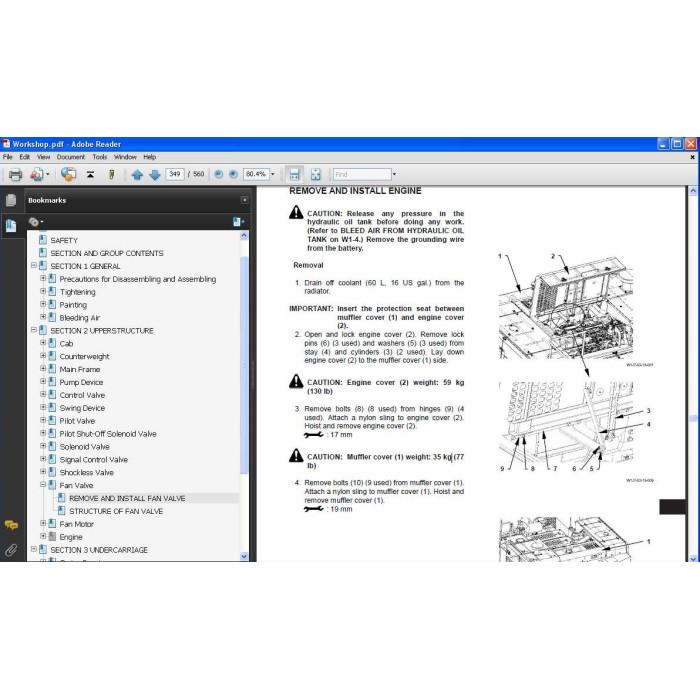Screen dimensions: 700x700
Task: Open the collaborate toolbar icon
Action: (x=69, y=175)
